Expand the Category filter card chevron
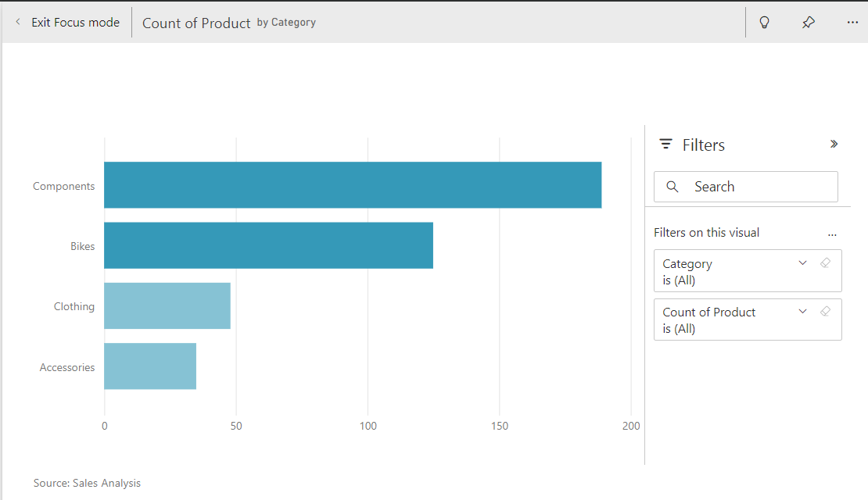Image resolution: width=868 pixels, height=500 pixels. coord(802,263)
